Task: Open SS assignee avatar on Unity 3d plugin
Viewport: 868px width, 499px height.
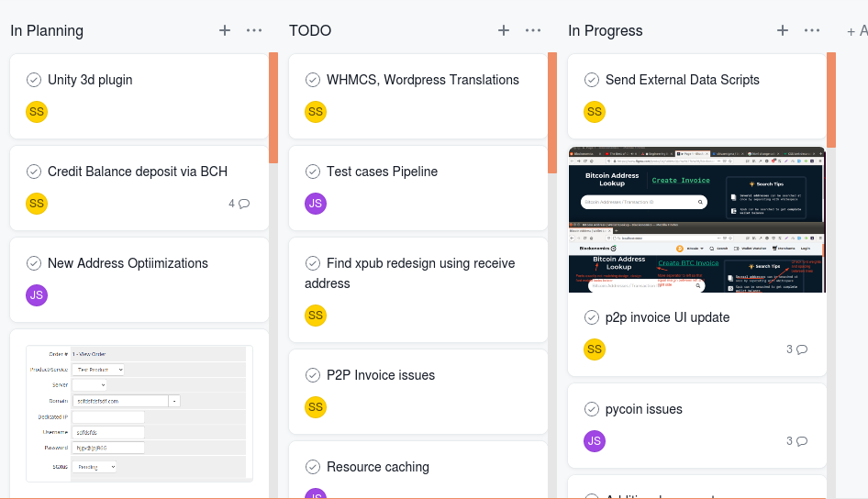Action: click(36, 112)
